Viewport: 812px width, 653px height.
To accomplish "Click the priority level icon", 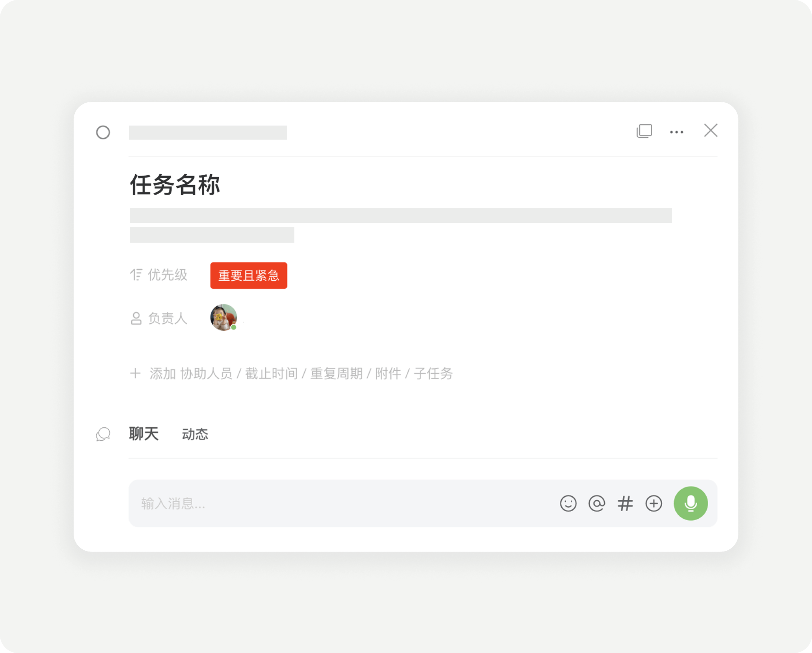I will [135, 275].
